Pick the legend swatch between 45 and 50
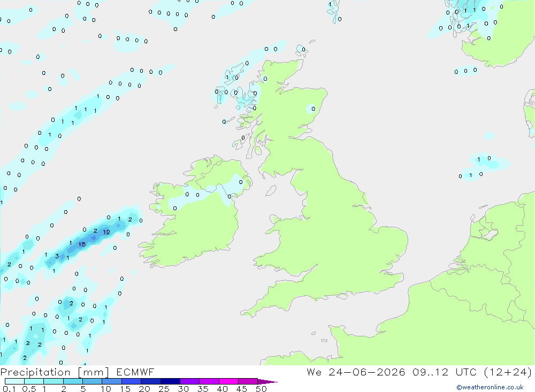 (x=248, y=381)
